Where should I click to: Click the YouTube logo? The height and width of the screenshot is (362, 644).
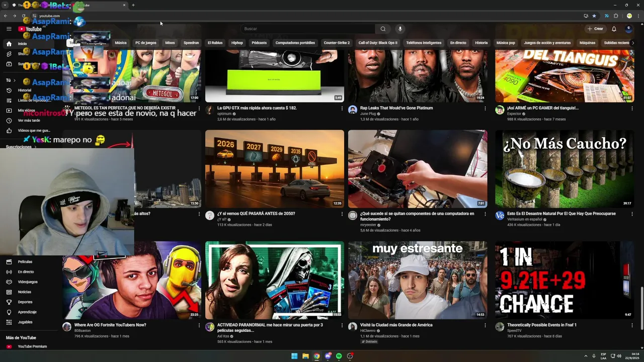[x=30, y=29]
